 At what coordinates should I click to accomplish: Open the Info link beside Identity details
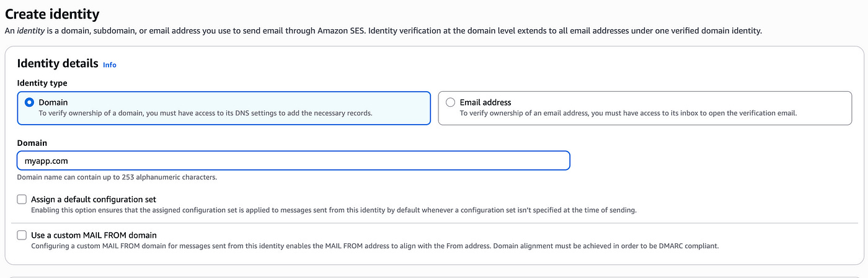click(110, 65)
